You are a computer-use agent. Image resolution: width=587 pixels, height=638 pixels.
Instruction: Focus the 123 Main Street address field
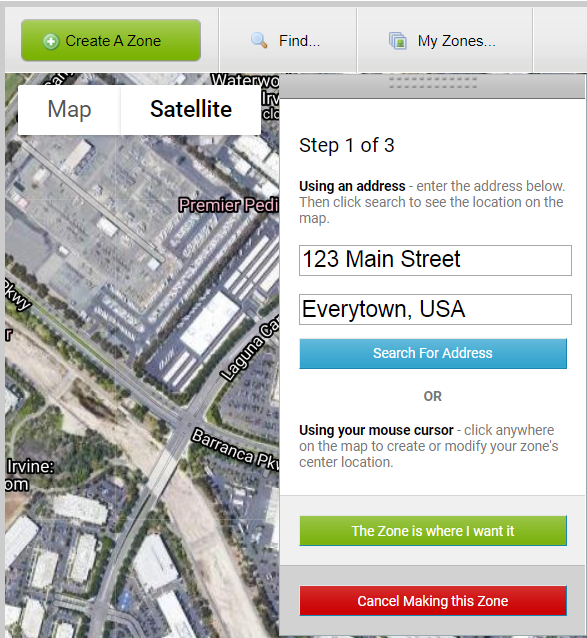coord(435,260)
